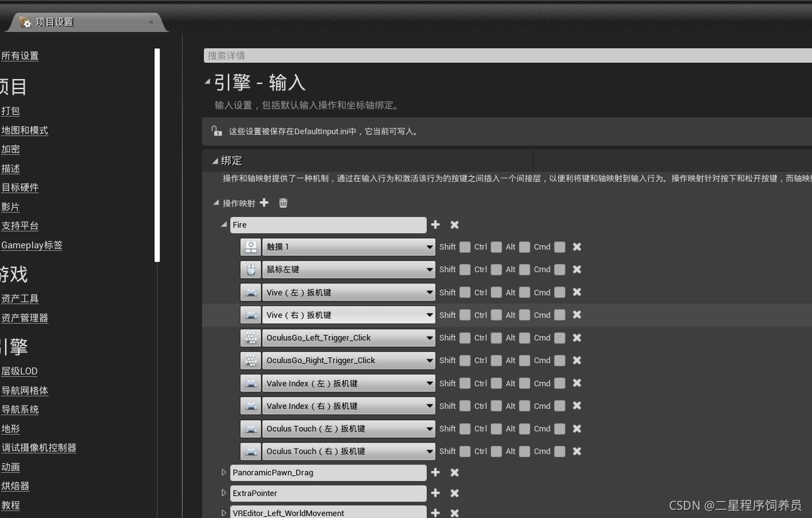
Task: Select 地图和模式 in the settings sidebar
Action: (24, 130)
